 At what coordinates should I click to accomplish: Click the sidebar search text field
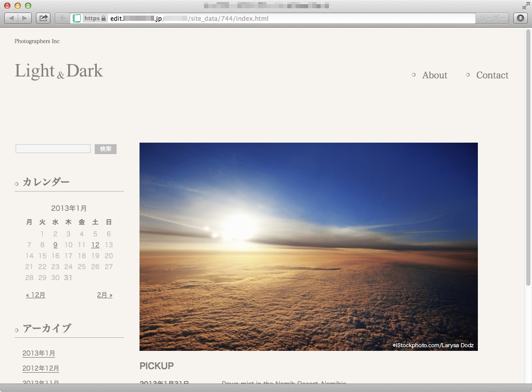click(x=53, y=149)
